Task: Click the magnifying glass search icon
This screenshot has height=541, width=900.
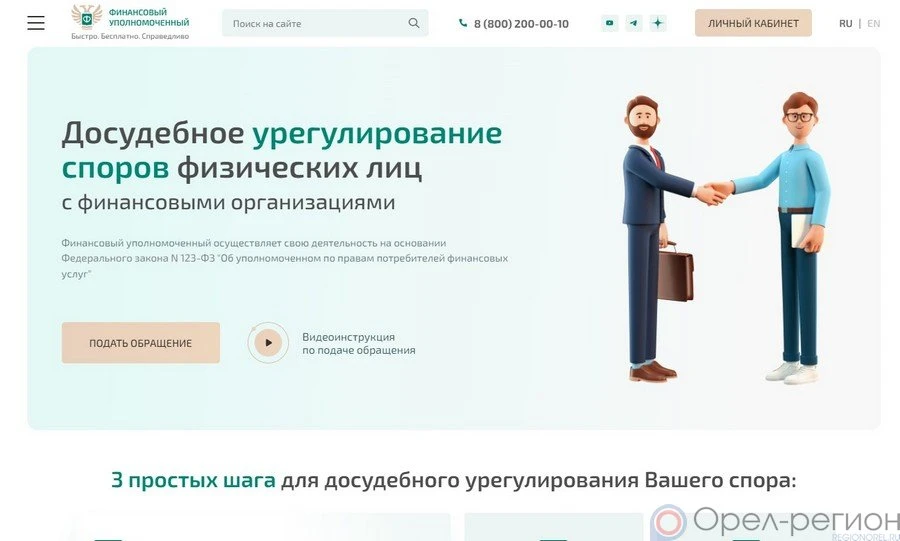Action: tap(414, 23)
